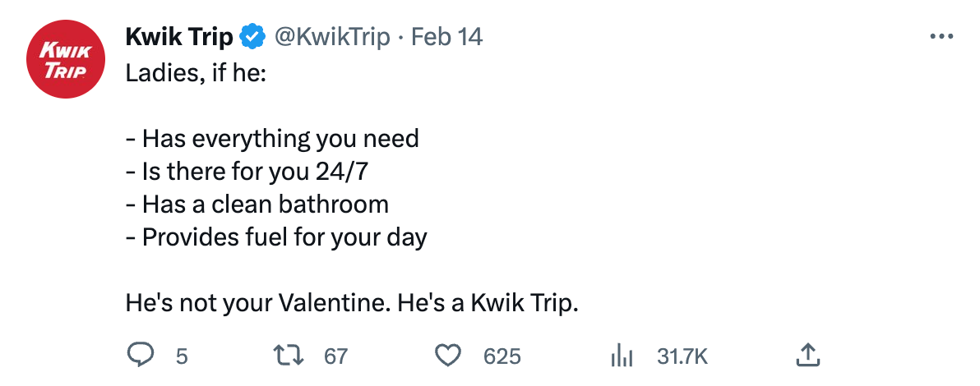Like the tweet with the heart icon
The image size is (980, 386).
click(x=447, y=355)
